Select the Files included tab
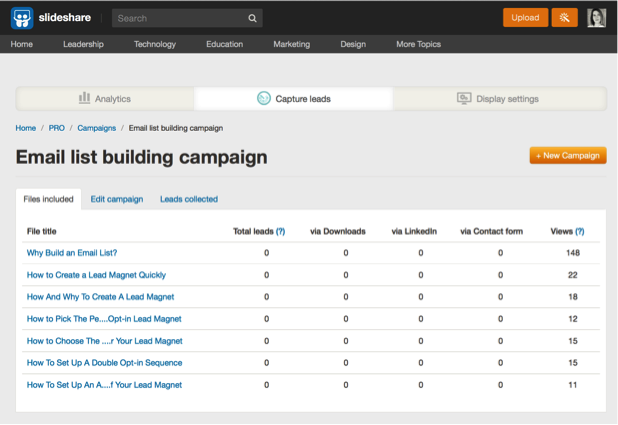Image resolution: width=618 pixels, height=425 pixels. pyautogui.click(x=48, y=199)
